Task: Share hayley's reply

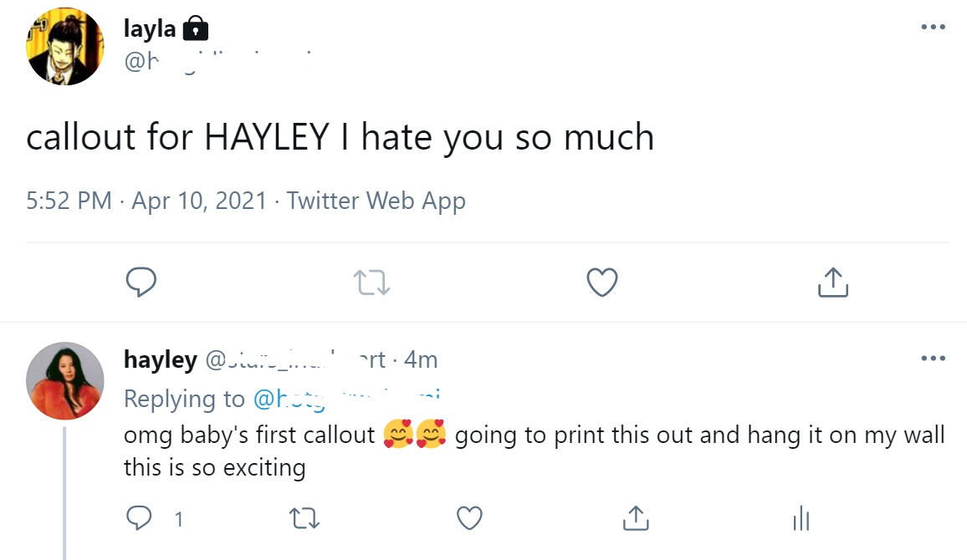Action: (x=635, y=519)
